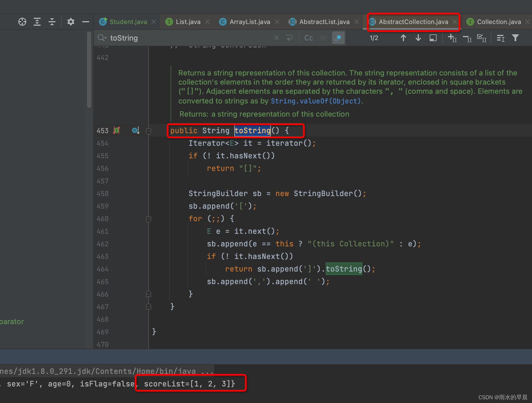Go to previous search occurrence
532x403 pixels.
[x=403, y=38]
